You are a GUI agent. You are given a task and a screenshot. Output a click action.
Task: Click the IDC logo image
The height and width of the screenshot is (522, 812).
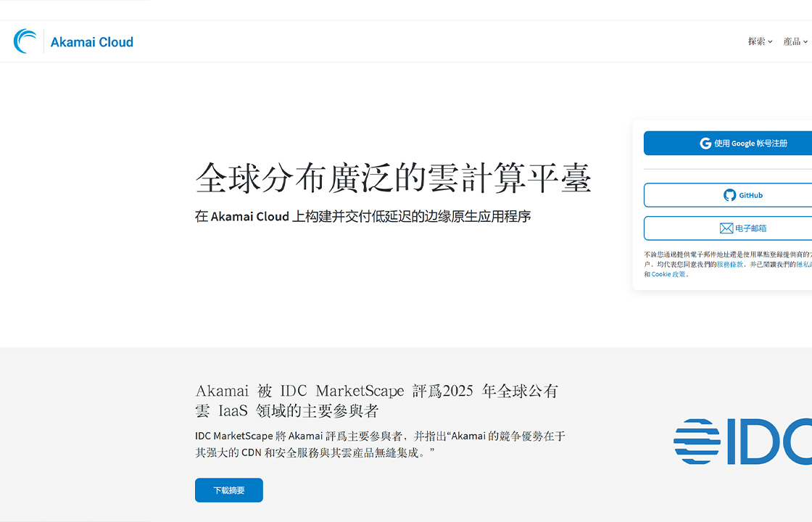[x=742, y=442]
